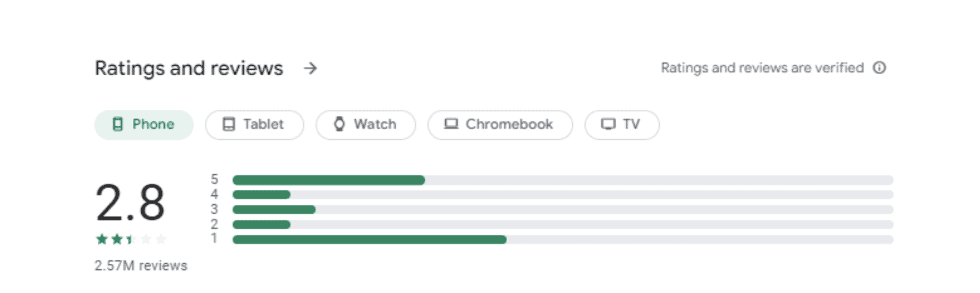Click the info icon beside verified text
This screenshot has width=980, height=293.
click(880, 68)
